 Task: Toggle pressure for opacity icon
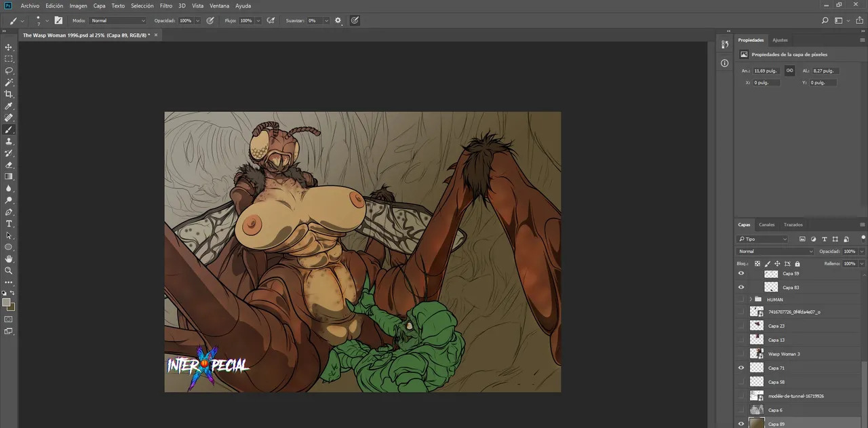(210, 21)
